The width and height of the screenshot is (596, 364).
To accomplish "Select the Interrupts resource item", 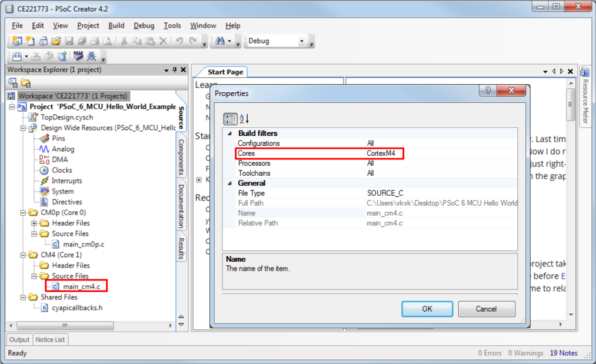I will point(67,181).
